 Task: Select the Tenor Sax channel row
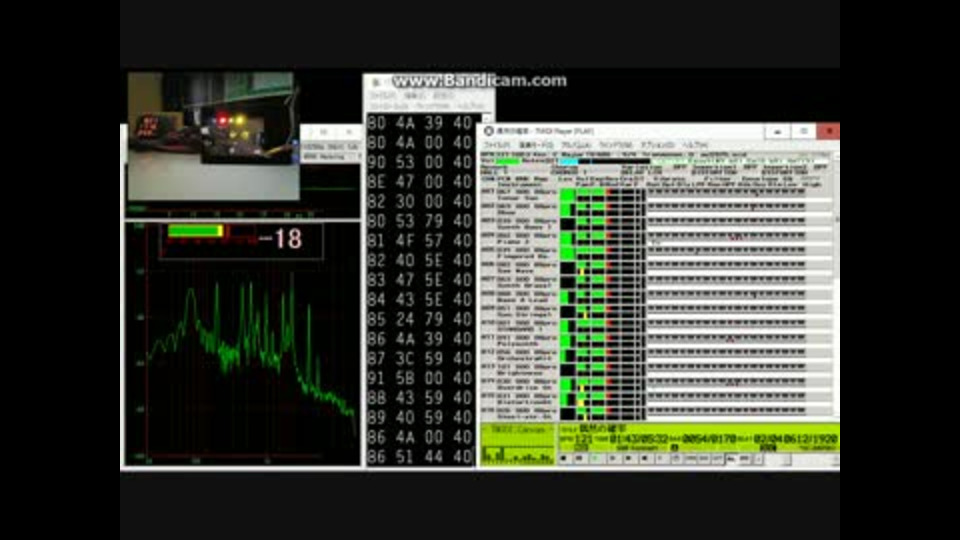coord(656,195)
